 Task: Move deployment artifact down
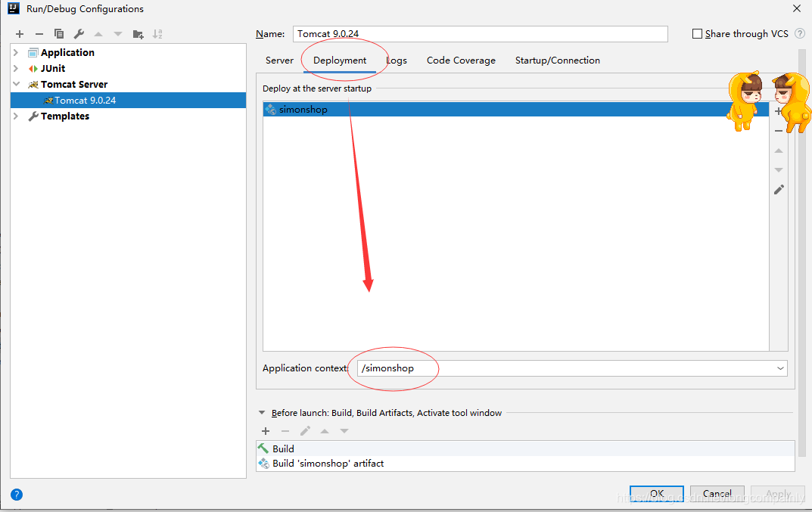(779, 170)
